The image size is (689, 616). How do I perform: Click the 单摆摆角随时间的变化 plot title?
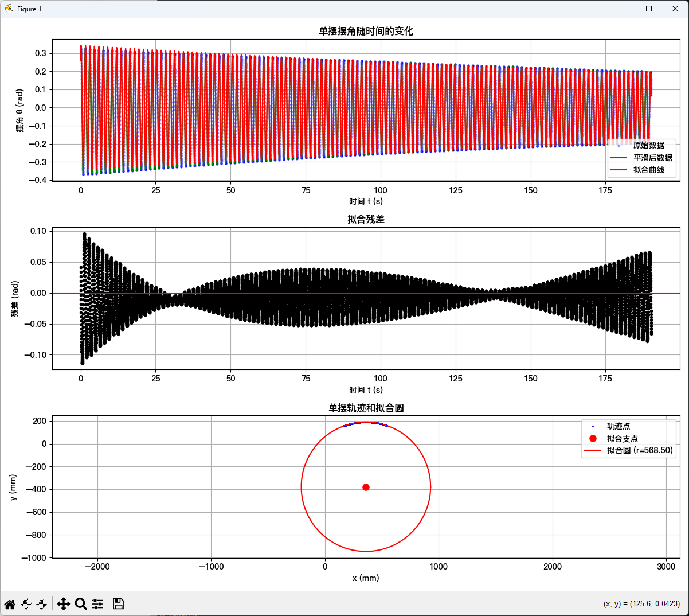366,31
